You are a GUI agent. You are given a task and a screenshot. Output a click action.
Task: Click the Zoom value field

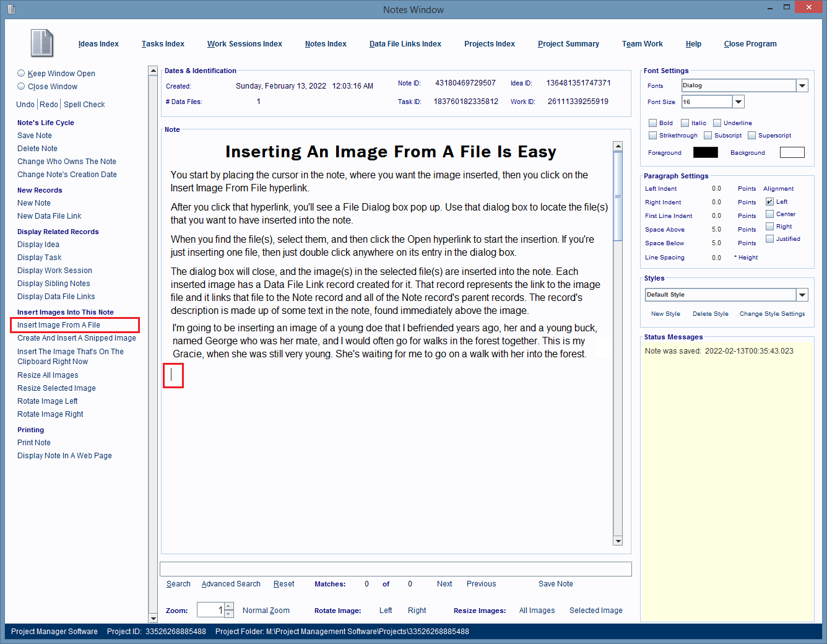coord(210,610)
